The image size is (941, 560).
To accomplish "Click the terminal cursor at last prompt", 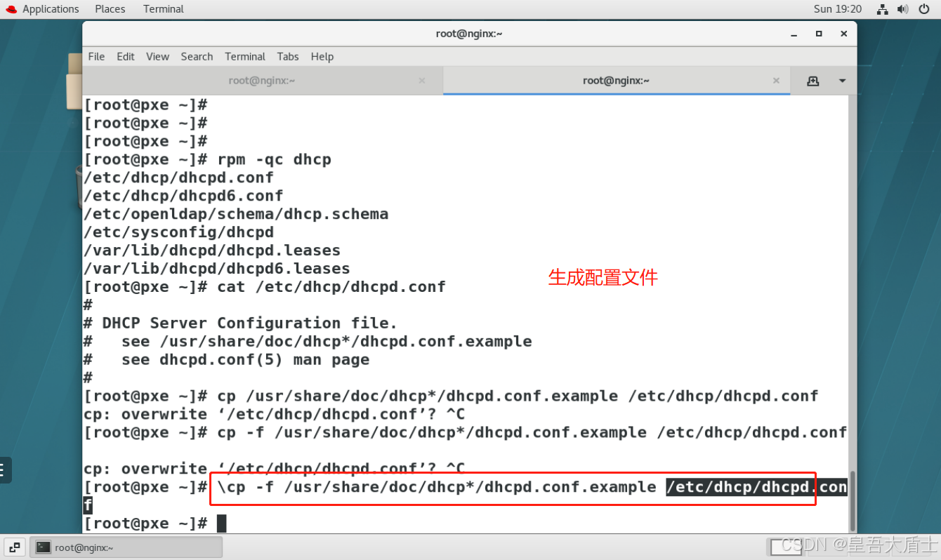I will 222,524.
